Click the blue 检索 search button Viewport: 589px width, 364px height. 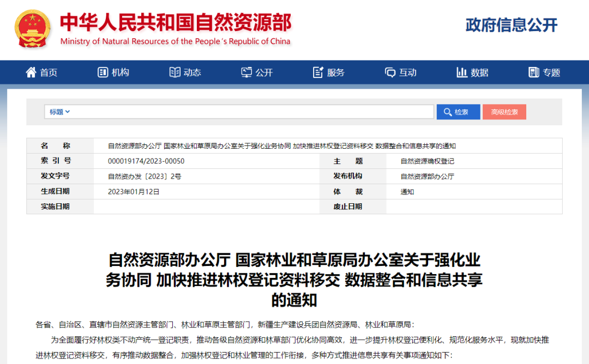pyautogui.click(x=458, y=112)
